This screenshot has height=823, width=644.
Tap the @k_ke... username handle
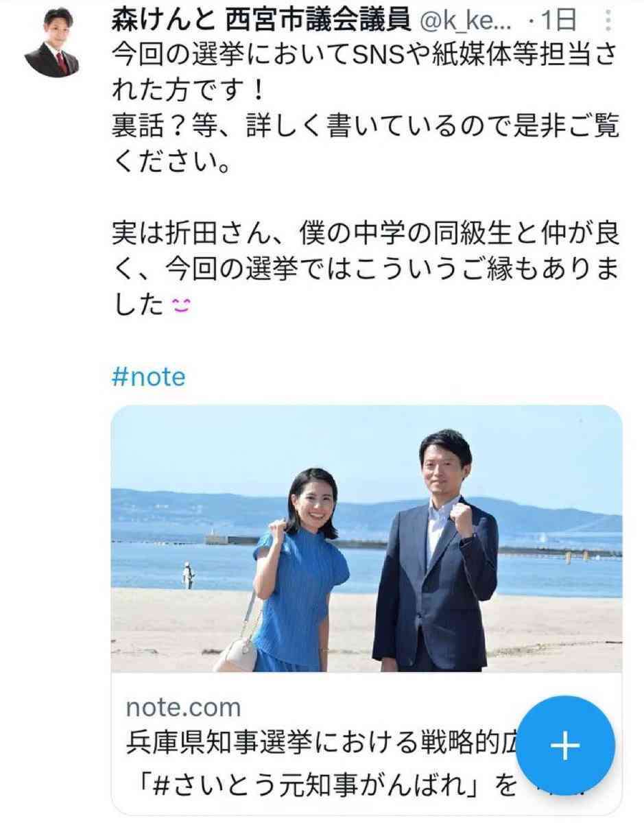tap(470, 22)
